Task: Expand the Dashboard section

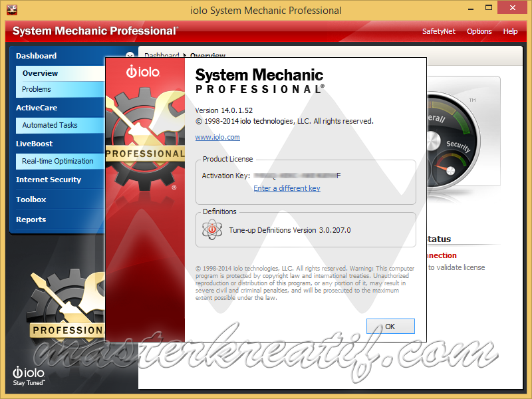Action: click(x=37, y=56)
